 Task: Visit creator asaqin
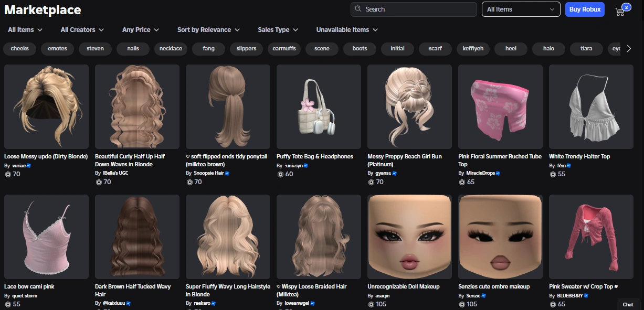(382, 296)
